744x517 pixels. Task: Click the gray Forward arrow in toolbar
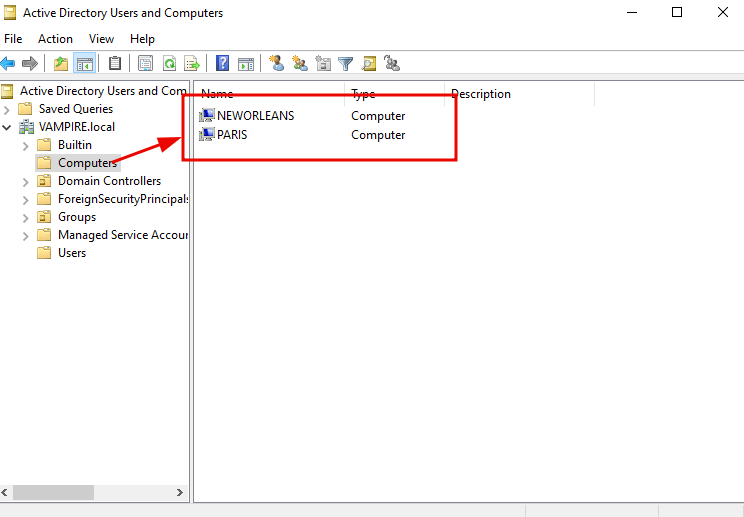[x=30, y=63]
